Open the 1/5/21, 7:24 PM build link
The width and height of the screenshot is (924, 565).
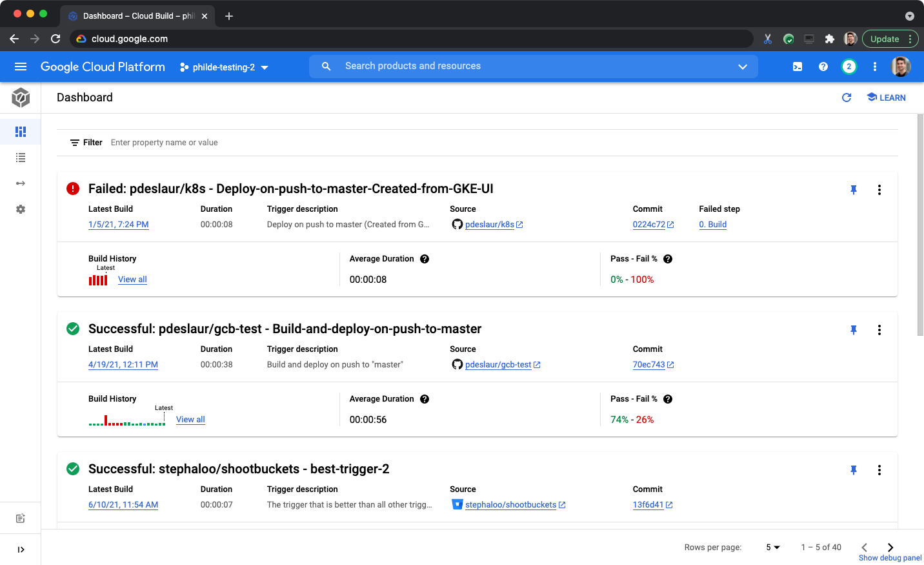click(119, 225)
